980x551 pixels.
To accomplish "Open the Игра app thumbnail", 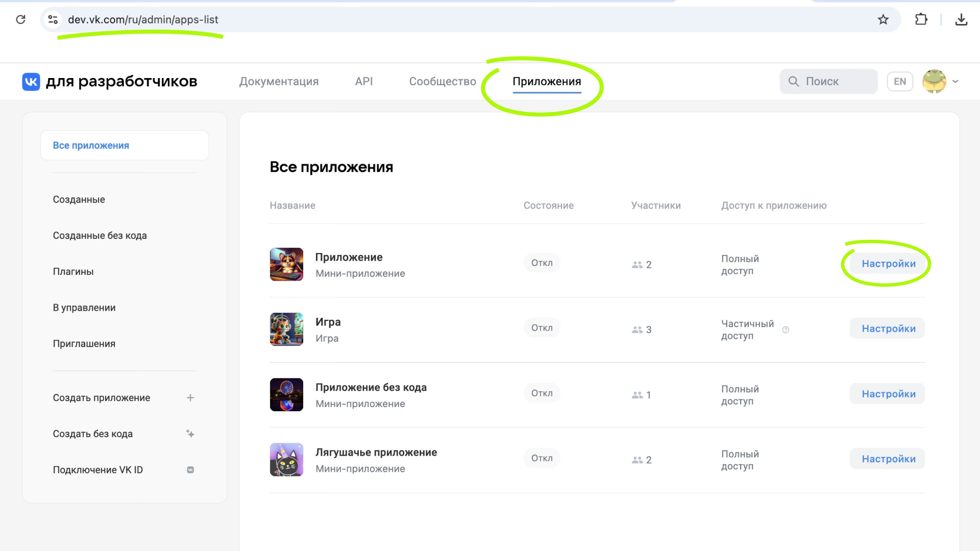I will point(286,330).
